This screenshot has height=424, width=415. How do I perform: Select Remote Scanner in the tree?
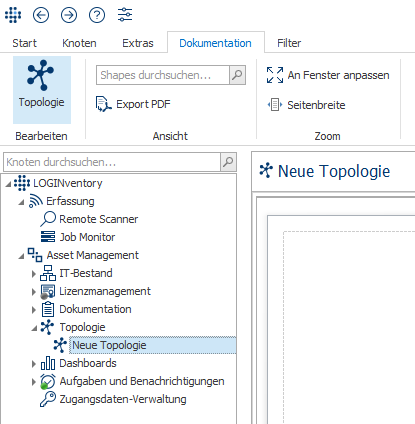click(x=99, y=219)
